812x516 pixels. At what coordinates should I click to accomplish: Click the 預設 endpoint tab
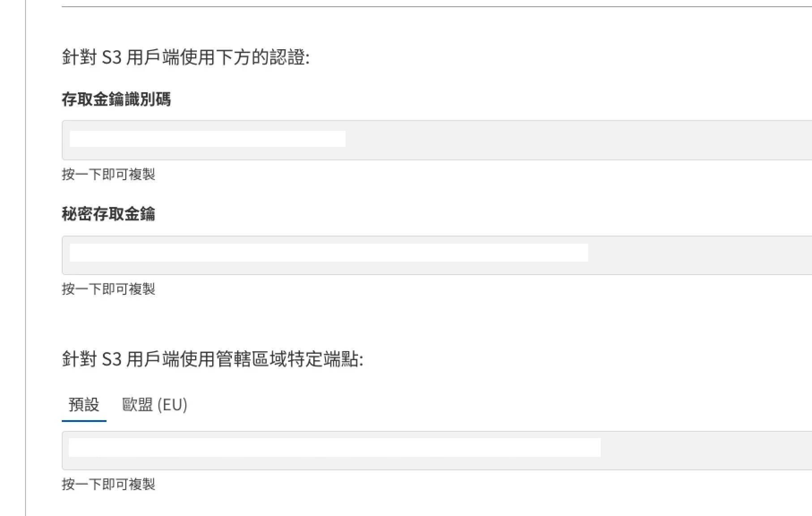[84, 404]
